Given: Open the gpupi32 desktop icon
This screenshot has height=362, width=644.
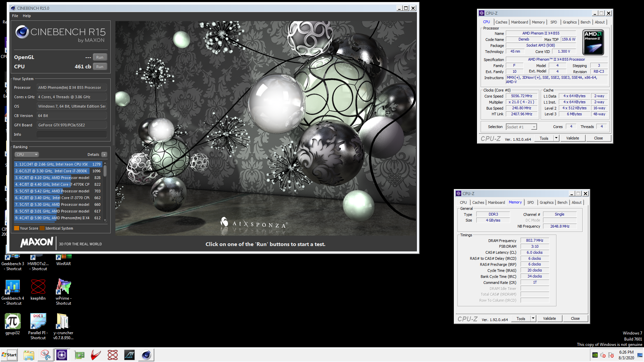Looking at the screenshot, I should coord(13,324).
